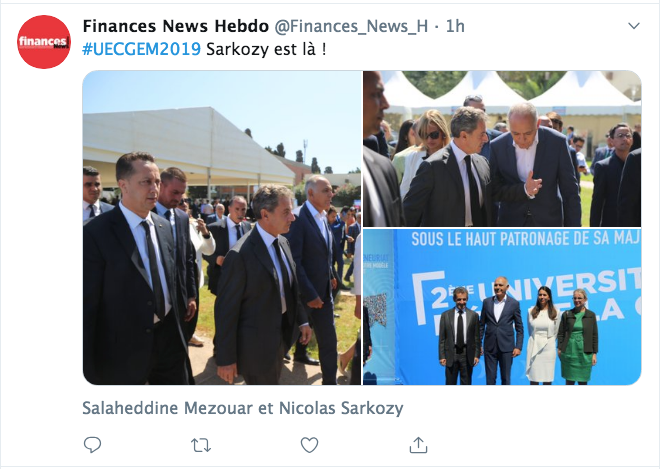
Task: Click the Salaheddine Mezouar et Nicolas Sarkozy caption
Action: 243,408
